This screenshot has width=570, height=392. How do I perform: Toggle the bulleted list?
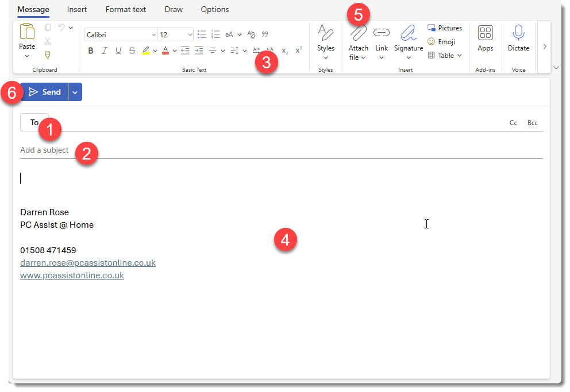tap(201, 34)
